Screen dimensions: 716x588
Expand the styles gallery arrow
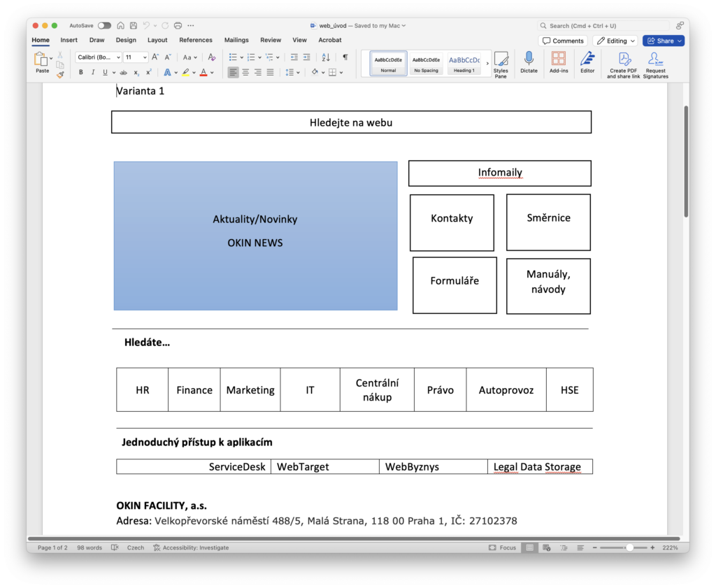click(x=487, y=64)
